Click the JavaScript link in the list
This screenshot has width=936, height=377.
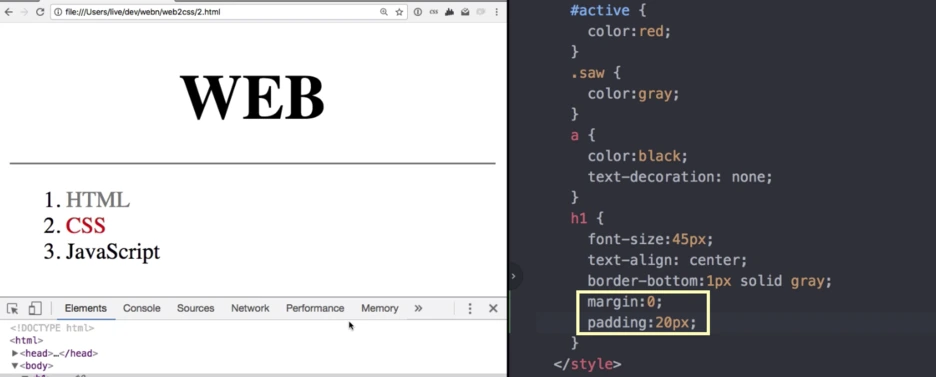click(113, 251)
